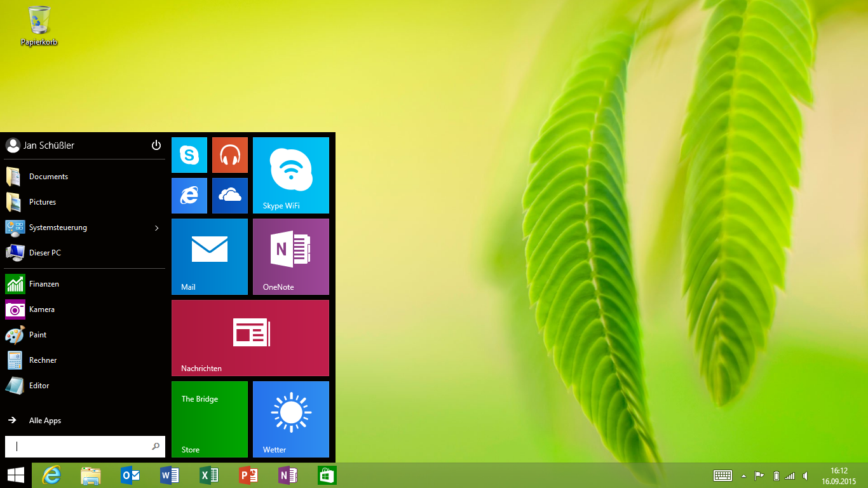Open the Wetter weather tile

coord(291,419)
